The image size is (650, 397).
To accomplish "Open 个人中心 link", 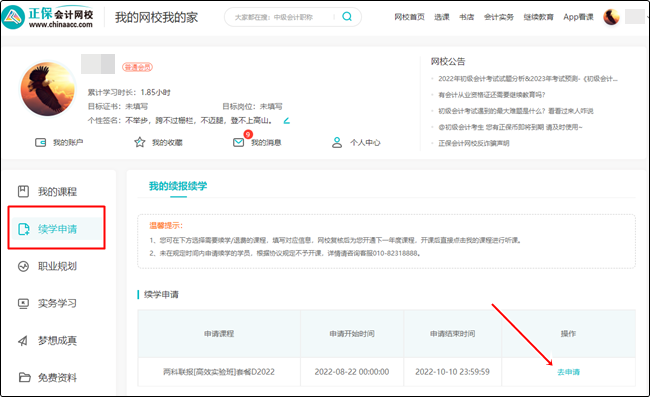I will coord(365,143).
